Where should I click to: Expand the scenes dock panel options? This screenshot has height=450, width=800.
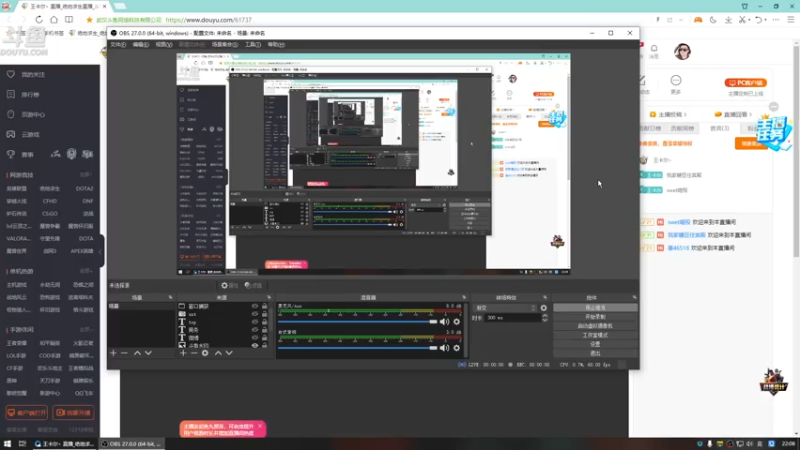[170, 297]
